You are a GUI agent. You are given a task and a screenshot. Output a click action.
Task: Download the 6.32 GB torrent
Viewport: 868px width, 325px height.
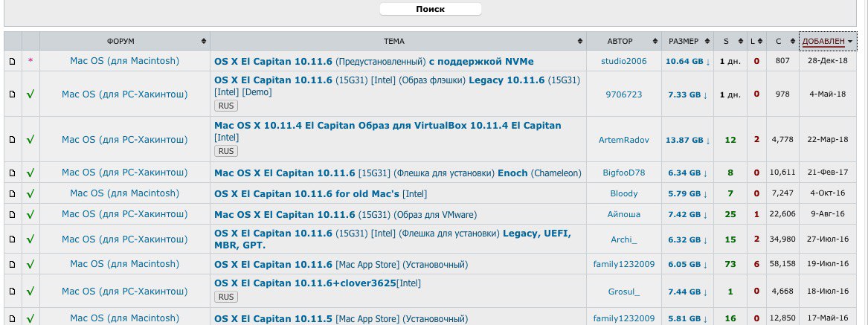pyautogui.click(x=687, y=239)
